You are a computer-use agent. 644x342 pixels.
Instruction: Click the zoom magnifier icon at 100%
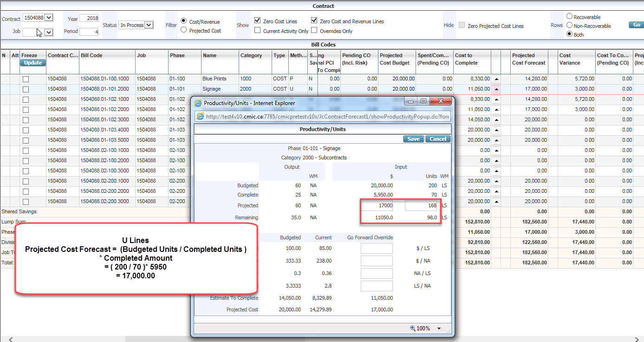pyautogui.click(x=412, y=328)
